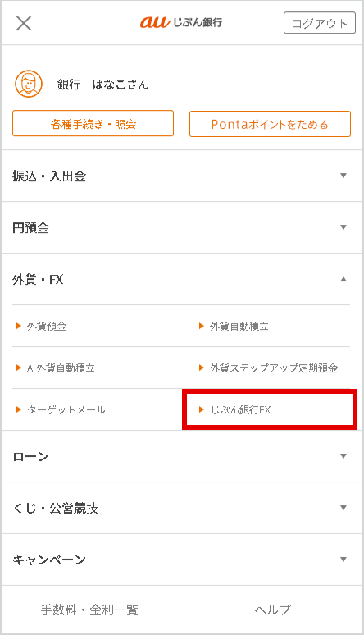
Task: Expand the 振込・入出金 section
Action: 182,176
